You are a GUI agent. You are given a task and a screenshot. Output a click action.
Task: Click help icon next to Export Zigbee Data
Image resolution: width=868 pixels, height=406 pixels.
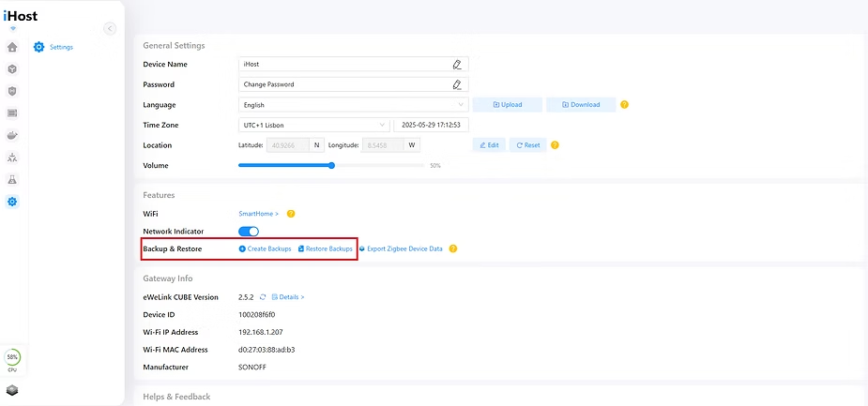(453, 248)
